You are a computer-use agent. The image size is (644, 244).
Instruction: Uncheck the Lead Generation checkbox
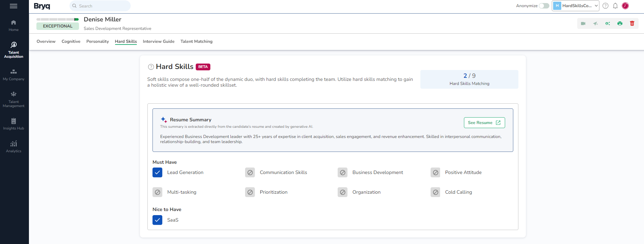[x=157, y=173]
